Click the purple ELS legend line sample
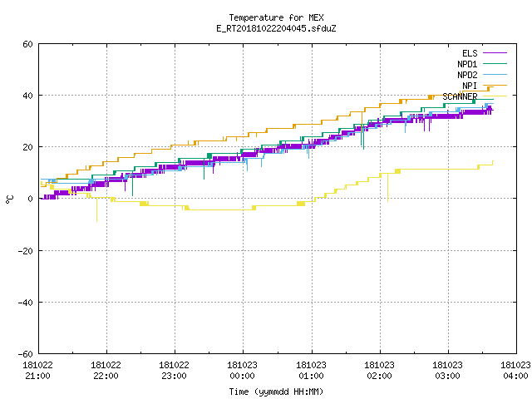The height and width of the screenshot is (399, 532). (495, 53)
